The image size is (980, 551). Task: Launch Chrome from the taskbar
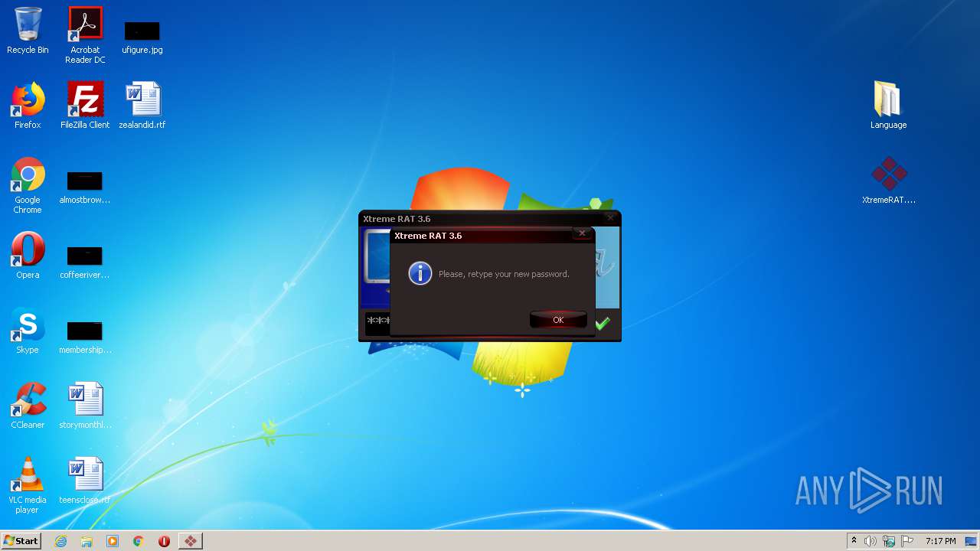point(139,541)
